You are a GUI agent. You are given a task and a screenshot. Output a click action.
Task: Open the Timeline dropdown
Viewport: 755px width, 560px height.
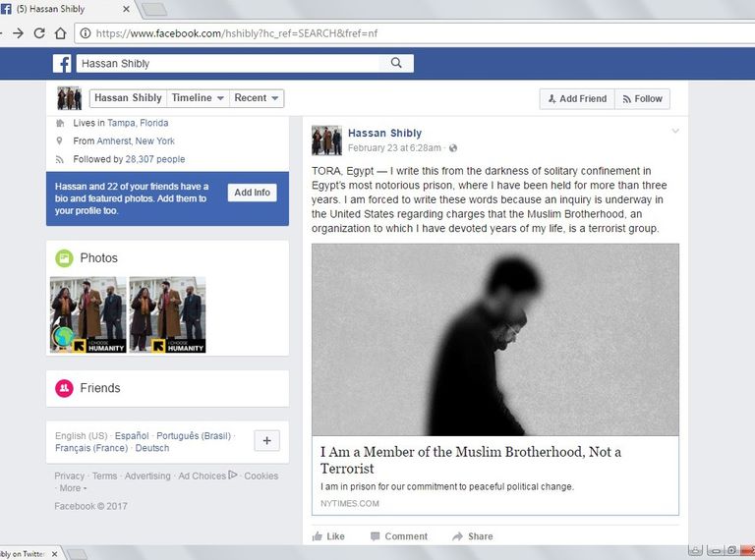coord(198,98)
